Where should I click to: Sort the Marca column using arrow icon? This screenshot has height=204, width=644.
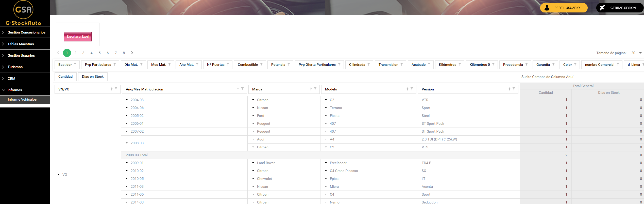click(x=311, y=89)
